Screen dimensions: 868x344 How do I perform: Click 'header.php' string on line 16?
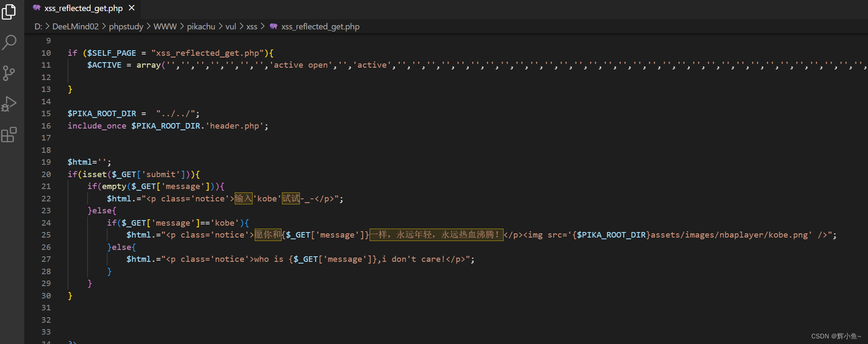(234, 126)
